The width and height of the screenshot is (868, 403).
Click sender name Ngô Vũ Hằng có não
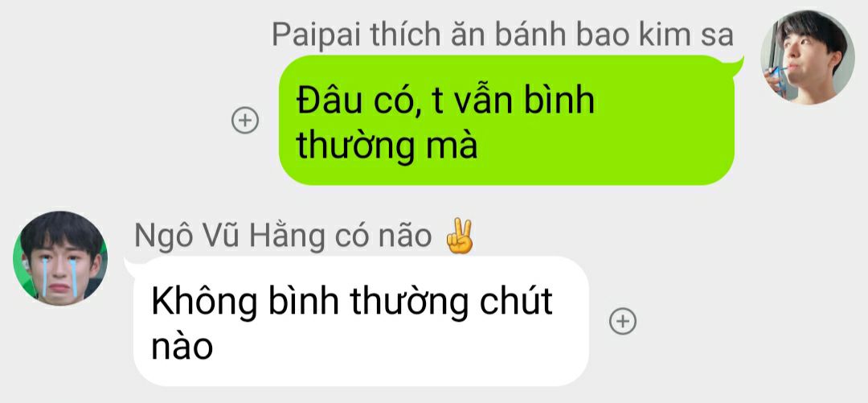point(283,236)
